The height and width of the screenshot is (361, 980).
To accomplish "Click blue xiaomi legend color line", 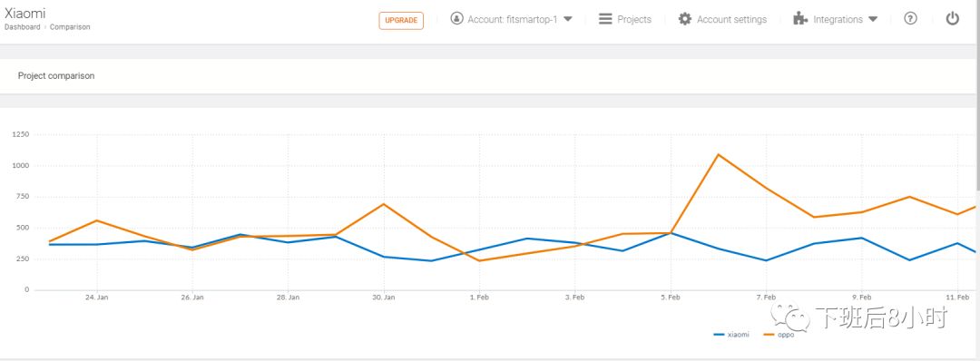I will [x=719, y=336].
